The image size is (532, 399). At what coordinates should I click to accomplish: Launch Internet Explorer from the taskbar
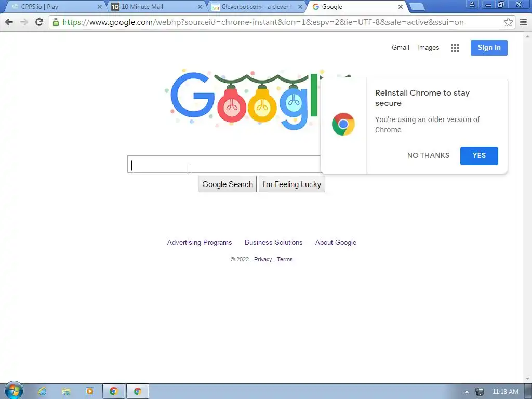pos(42,392)
